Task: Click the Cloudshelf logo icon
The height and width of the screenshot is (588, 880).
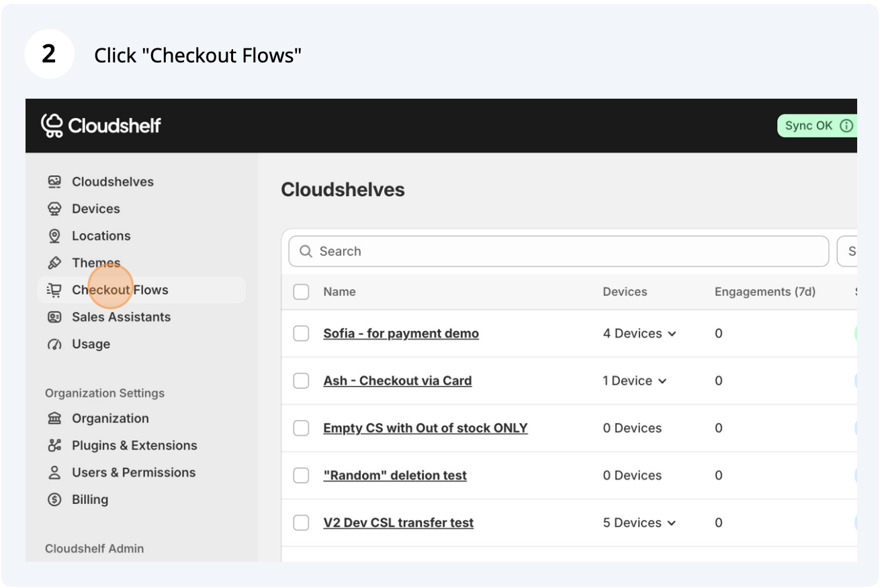Action: tap(52, 126)
